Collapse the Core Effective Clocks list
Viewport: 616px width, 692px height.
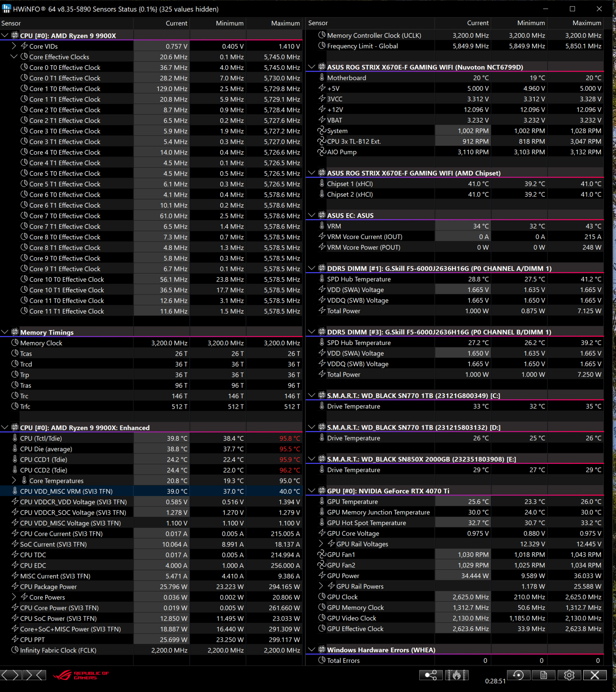click(x=14, y=57)
